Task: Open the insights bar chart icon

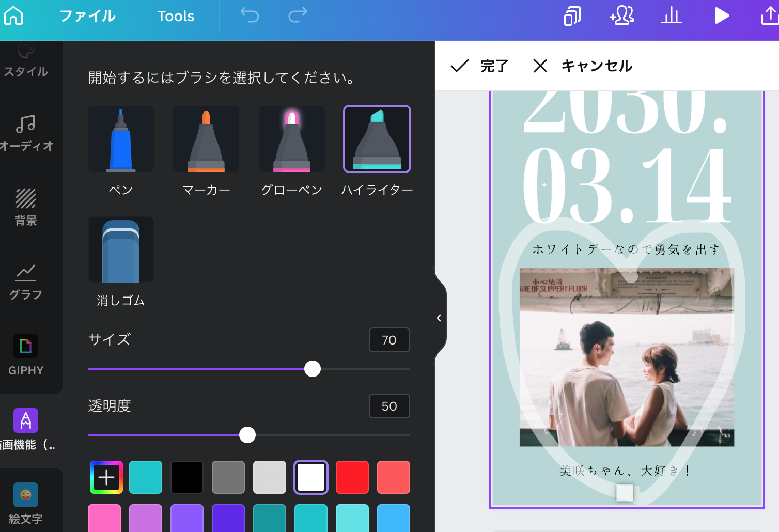Action: pos(671,16)
